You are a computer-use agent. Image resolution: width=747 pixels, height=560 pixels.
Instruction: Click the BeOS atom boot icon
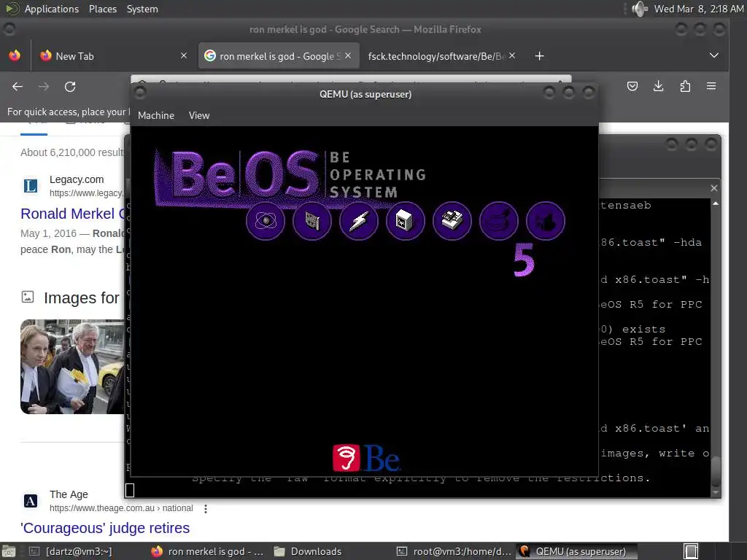tap(266, 221)
